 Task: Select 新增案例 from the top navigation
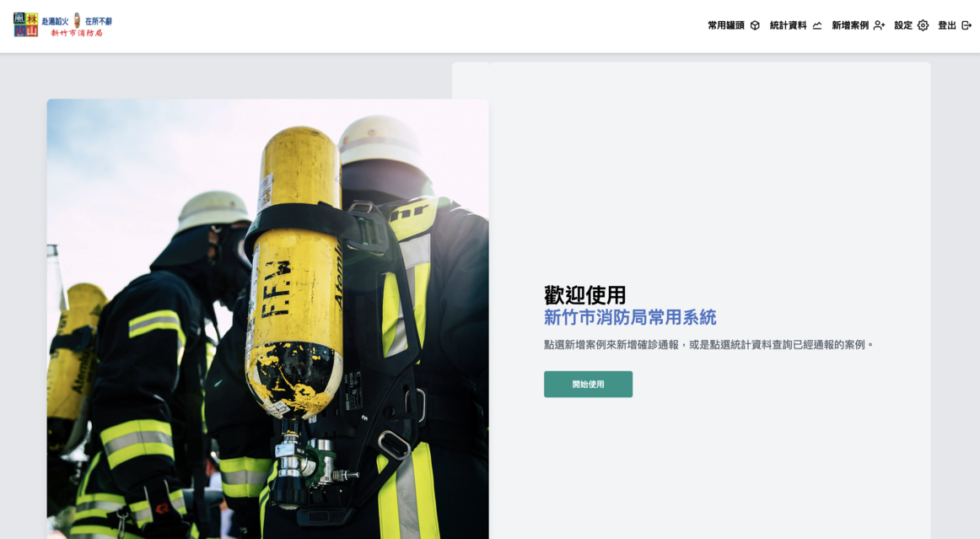850,24
